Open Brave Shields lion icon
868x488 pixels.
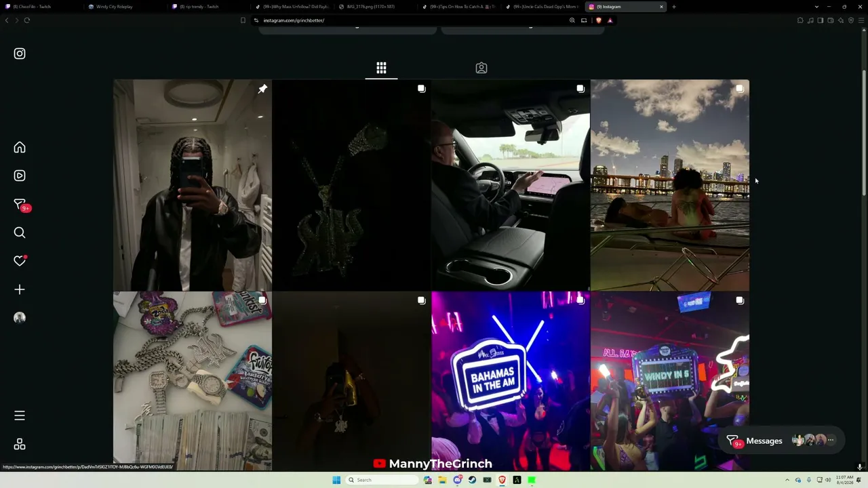point(599,20)
